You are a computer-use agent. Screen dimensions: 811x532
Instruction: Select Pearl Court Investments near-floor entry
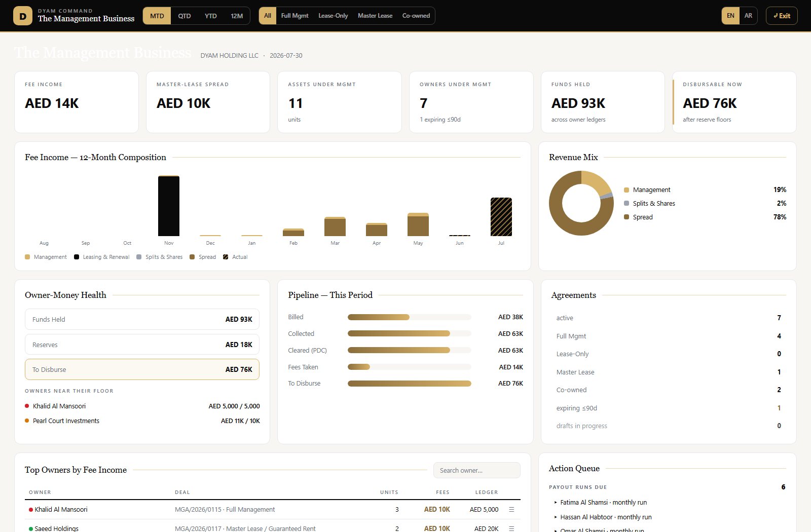(142, 421)
